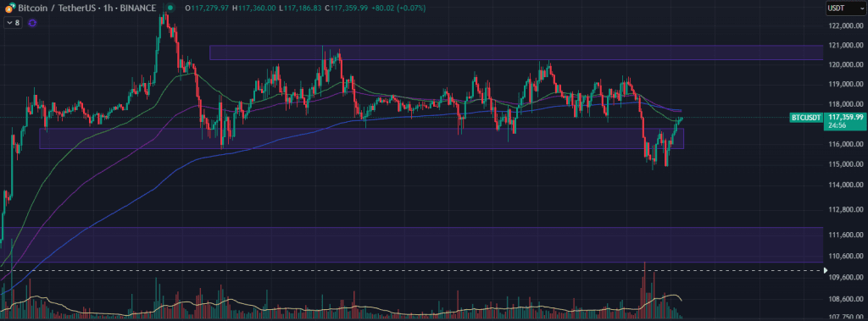Click the close value C117,359.99
Screen dimensions: 868x321
[347, 8]
